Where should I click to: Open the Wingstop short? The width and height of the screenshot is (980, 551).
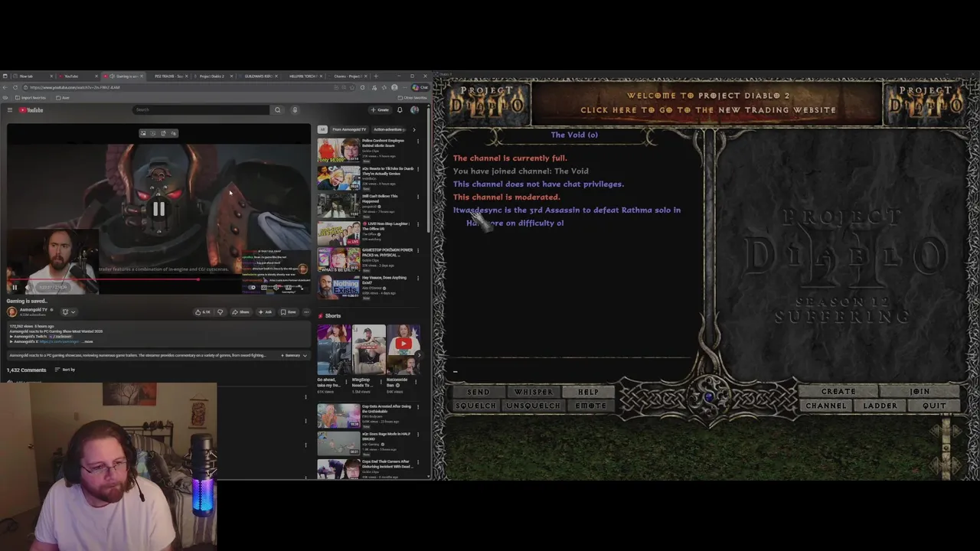coord(368,350)
